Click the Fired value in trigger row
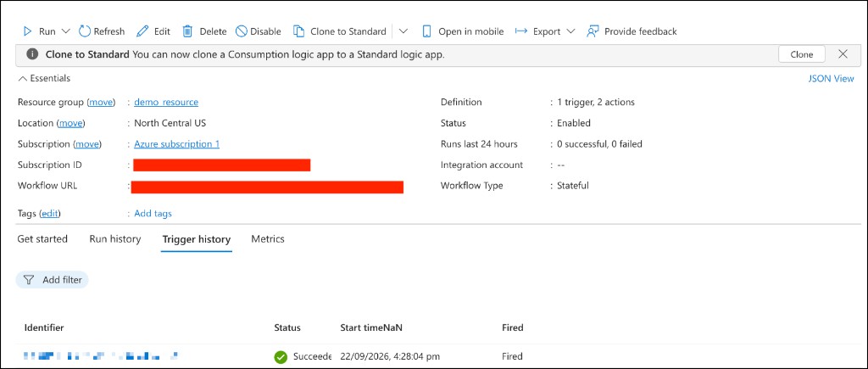This screenshot has width=868, height=369. pyautogui.click(x=512, y=356)
